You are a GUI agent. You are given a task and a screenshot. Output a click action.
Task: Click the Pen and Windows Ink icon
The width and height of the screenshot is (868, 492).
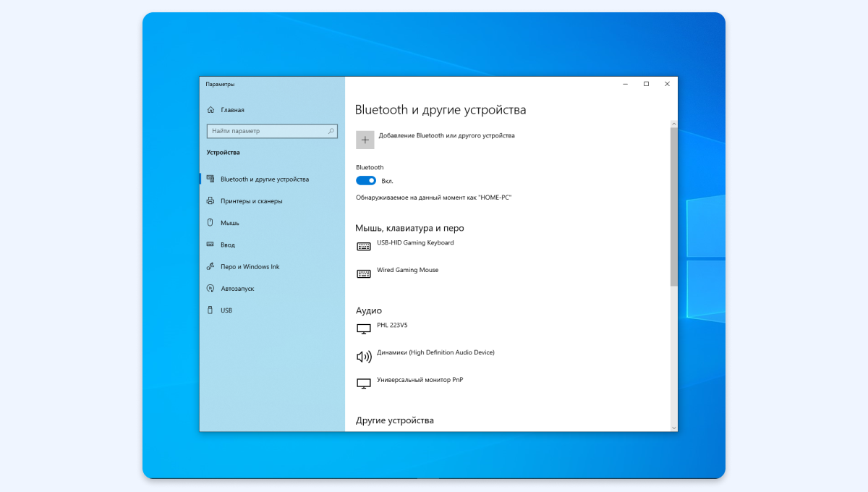point(210,266)
